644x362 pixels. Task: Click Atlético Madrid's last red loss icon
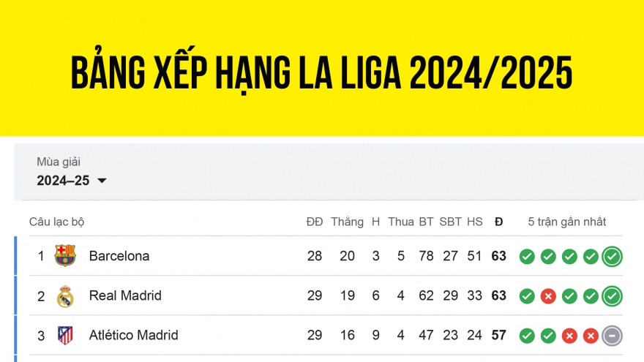click(591, 336)
